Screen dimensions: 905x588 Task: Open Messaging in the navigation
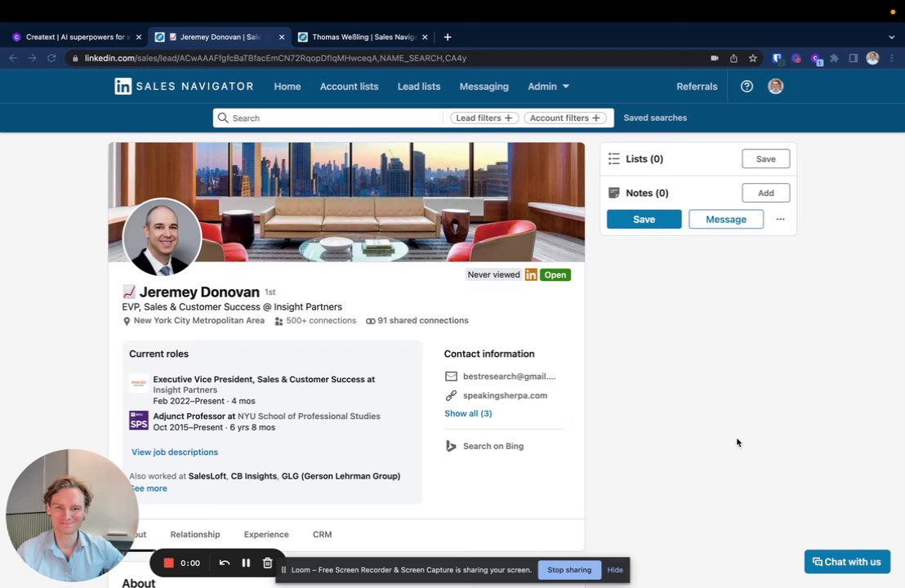pos(484,86)
